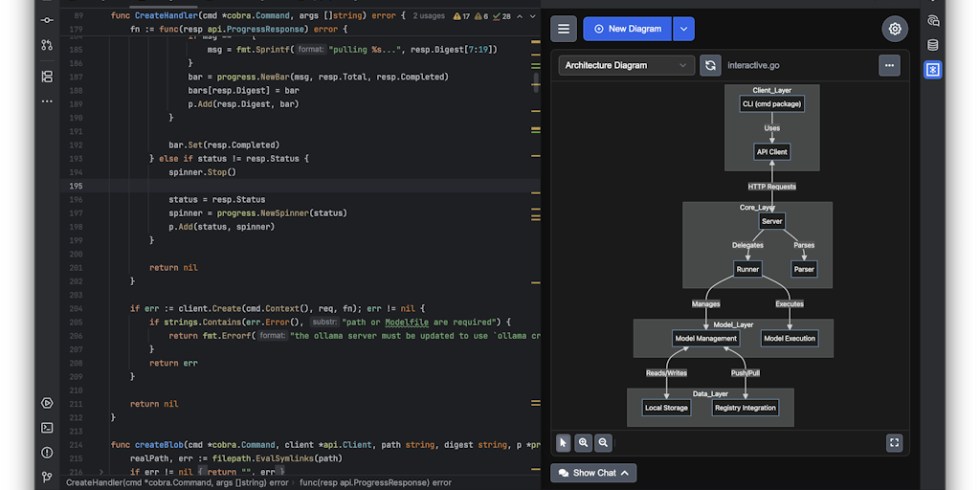Zoom in on the diagram
The height and width of the screenshot is (490, 980).
583,442
